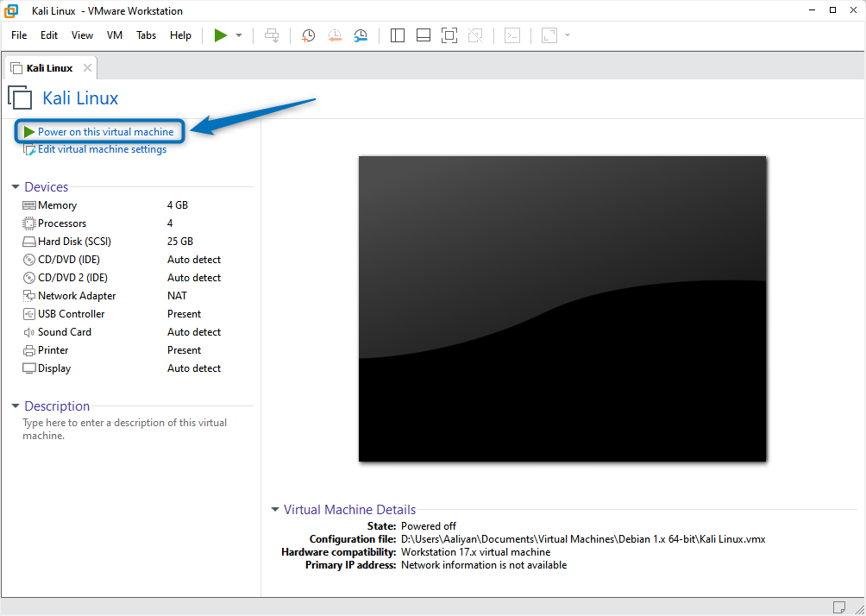Image resolution: width=866 pixels, height=616 pixels.
Task: Power on this virtual machine
Action: coord(99,131)
